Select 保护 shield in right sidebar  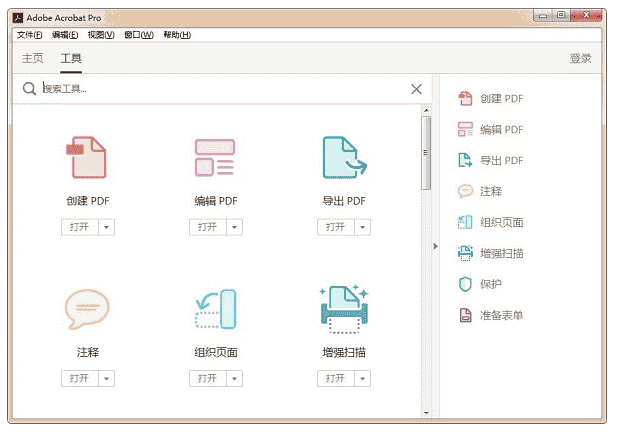[x=490, y=284]
